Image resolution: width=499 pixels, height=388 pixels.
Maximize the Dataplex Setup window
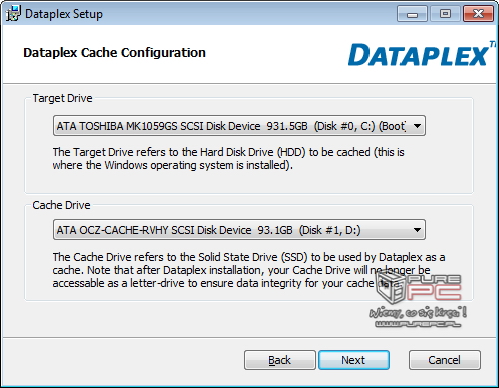coord(445,14)
